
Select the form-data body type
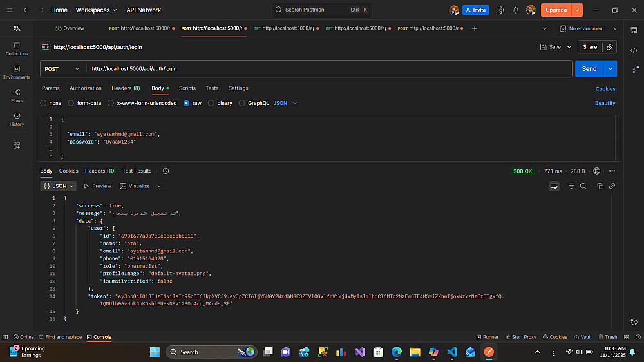coord(84,103)
